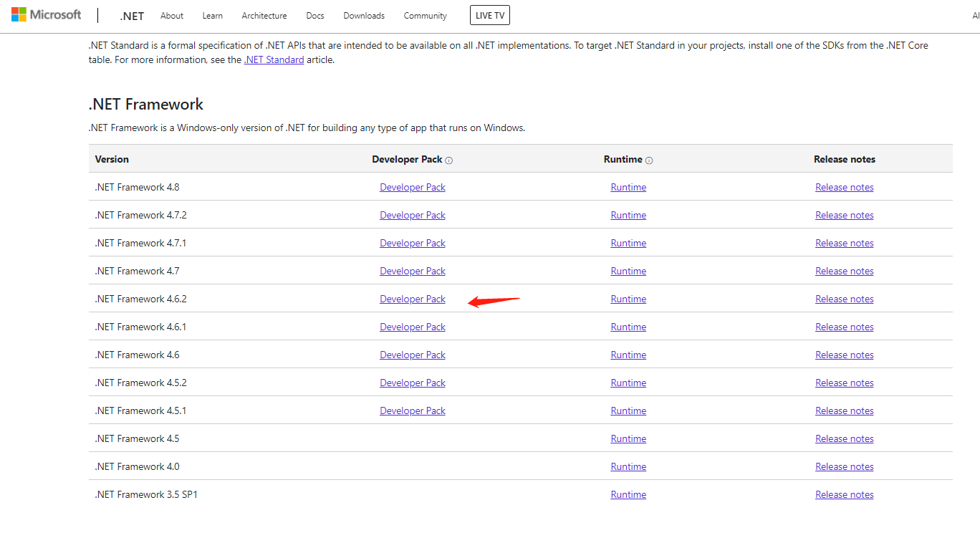The height and width of the screenshot is (538, 980).
Task: Open the Community menu item
Action: tap(426, 16)
